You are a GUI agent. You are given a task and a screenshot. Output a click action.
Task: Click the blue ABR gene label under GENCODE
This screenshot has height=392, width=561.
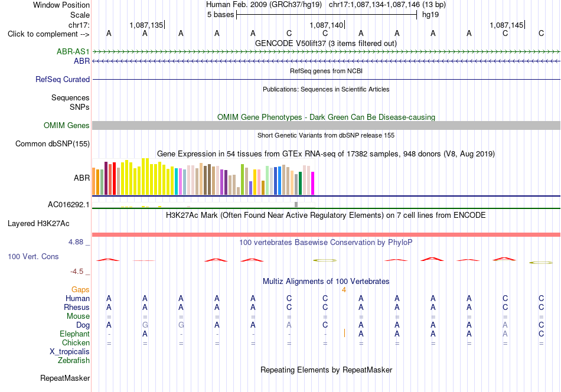click(81, 61)
